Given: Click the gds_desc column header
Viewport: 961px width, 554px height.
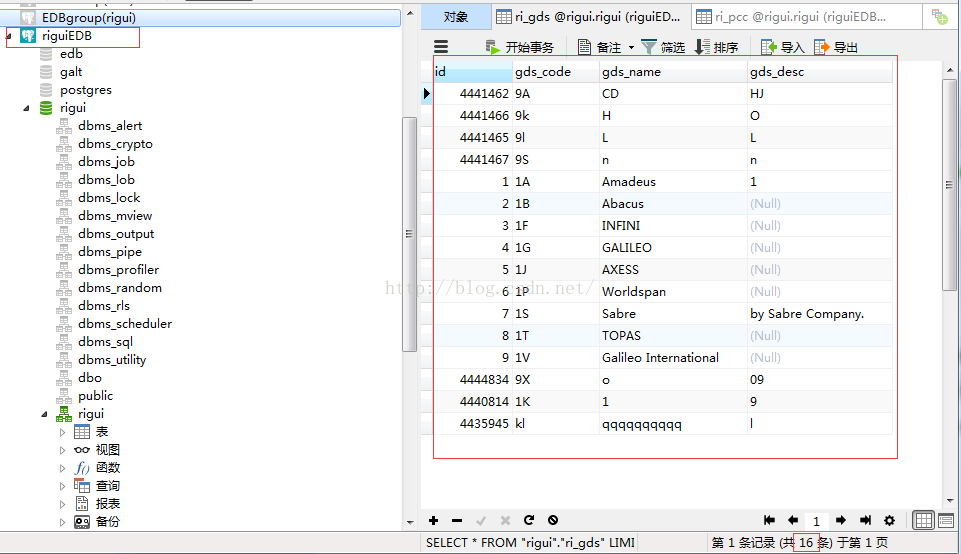Looking at the screenshot, I should [819, 72].
